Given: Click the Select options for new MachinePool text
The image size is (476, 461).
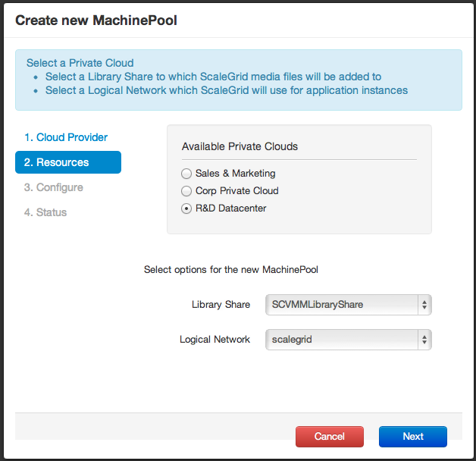Looking at the screenshot, I should [x=236, y=269].
